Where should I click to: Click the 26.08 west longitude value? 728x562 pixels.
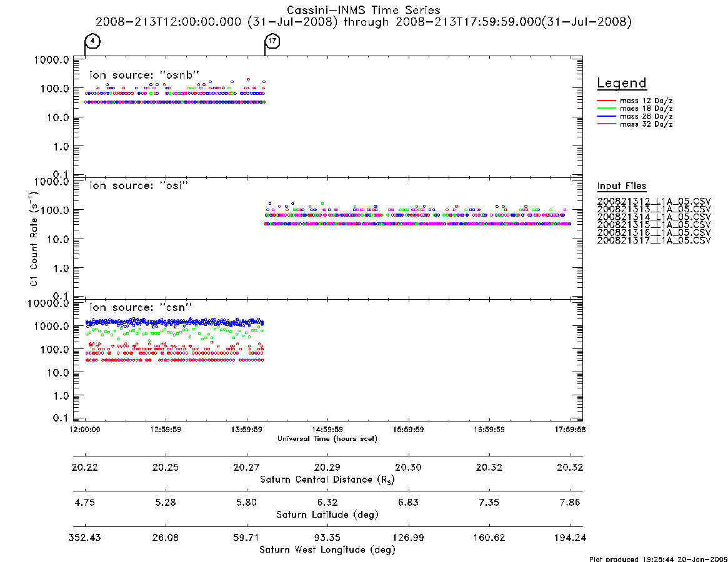166,538
